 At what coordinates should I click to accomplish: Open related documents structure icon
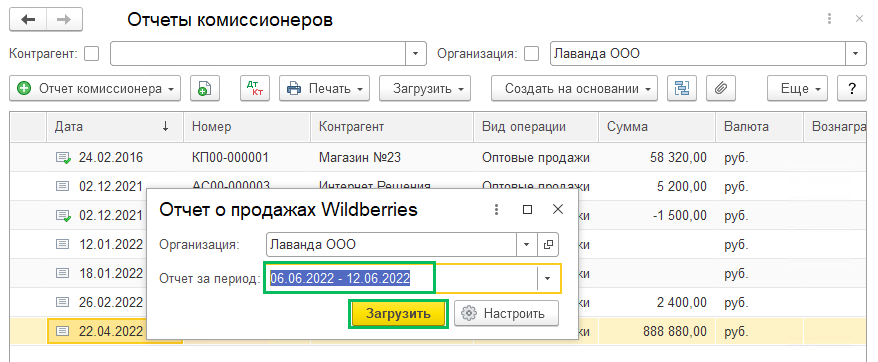(x=682, y=89)
